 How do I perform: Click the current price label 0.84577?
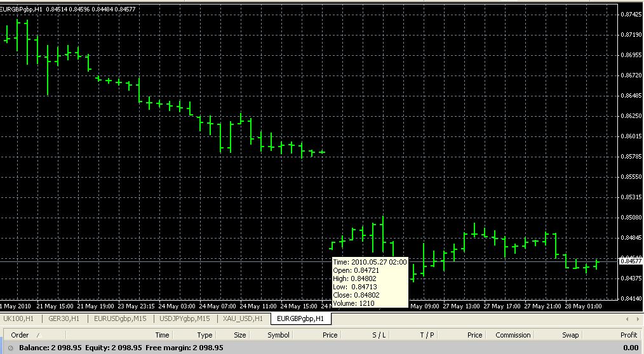pos(631,261)
